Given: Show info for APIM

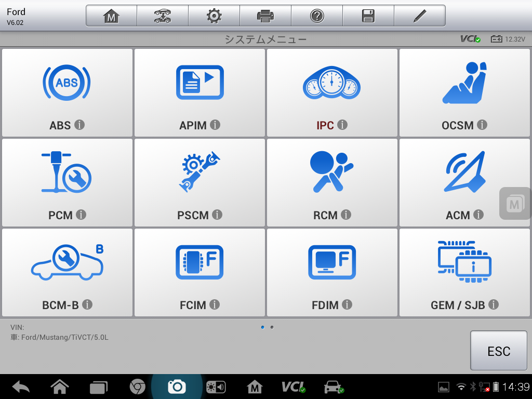Looking at the screenshot, I should coord(215,125).
